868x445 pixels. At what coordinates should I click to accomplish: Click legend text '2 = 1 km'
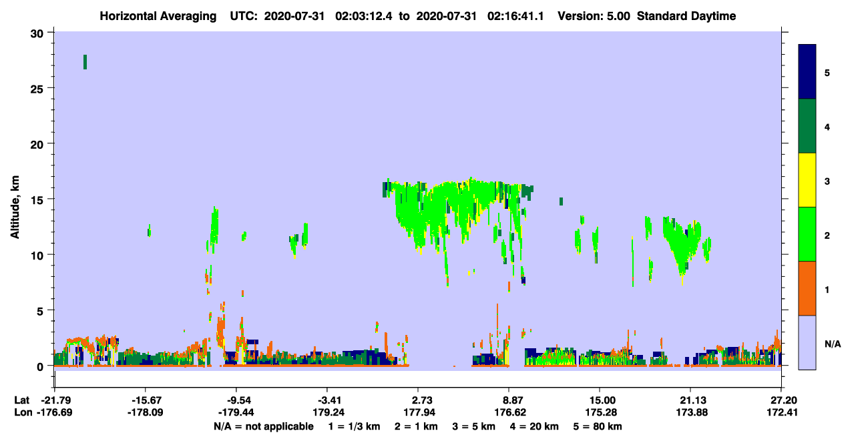[x=417, y=426]
